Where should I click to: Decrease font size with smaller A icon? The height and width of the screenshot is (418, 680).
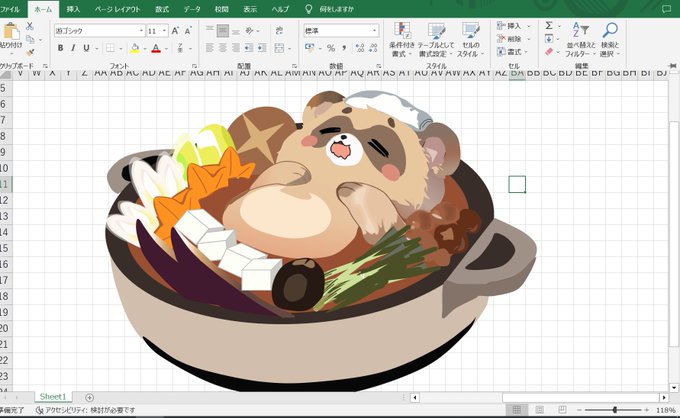pyautogui.click(x=188, y=31)
